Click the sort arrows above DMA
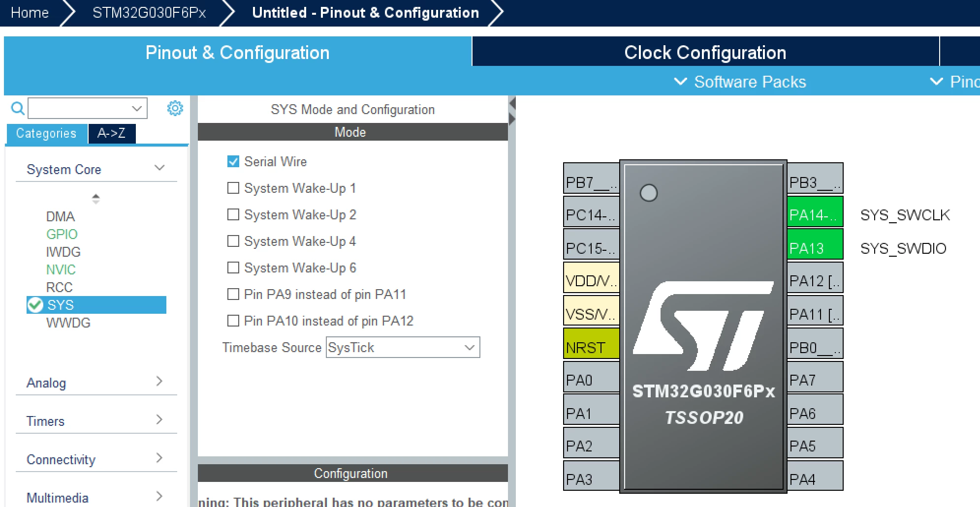Image resolution: width=980 pixels, height=507 pixels. point(96,199)
